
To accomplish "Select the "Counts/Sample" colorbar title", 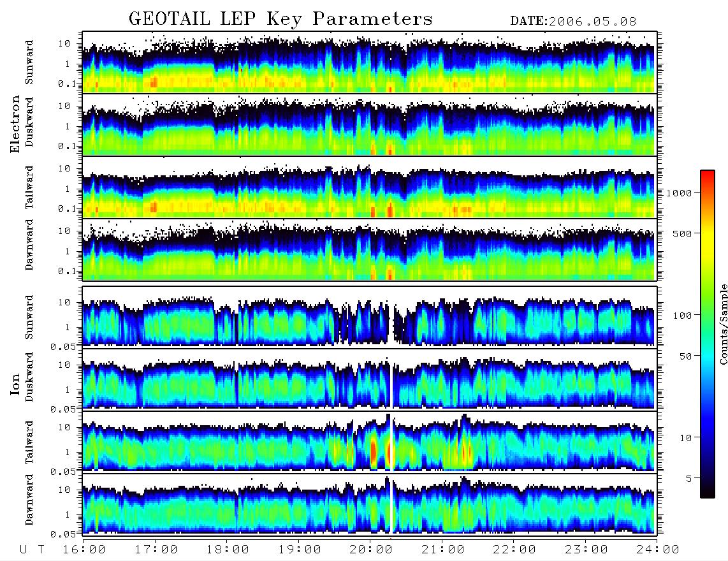I will [723, 324].
